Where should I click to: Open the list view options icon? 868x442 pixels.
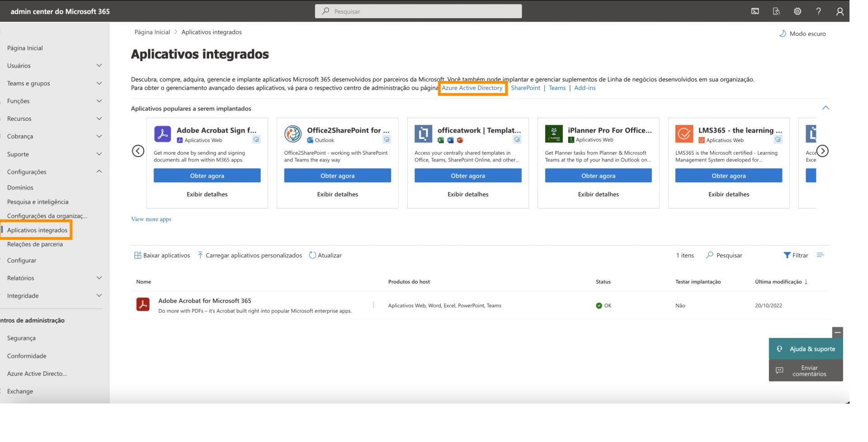click(821, 255)
